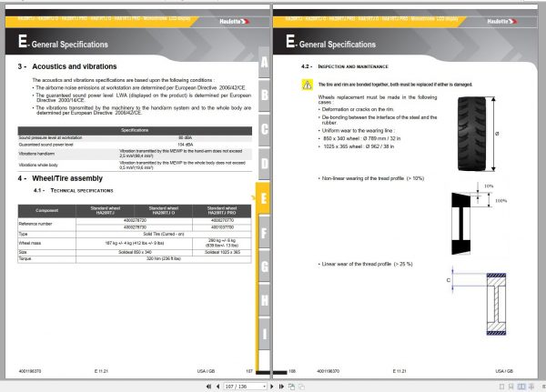Open the page number dropdown arrow
The width and height of the screenshot is (546, 392).
coord(265,387)
